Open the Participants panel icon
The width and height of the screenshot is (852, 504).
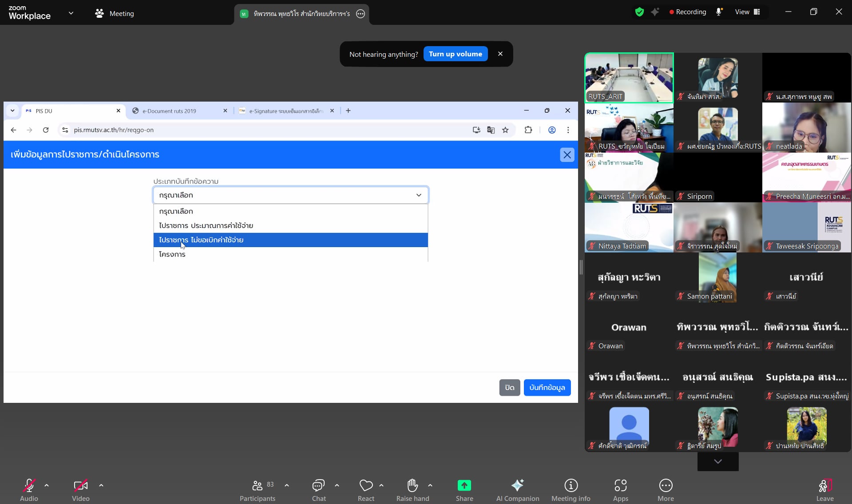(x=257, y=485)
